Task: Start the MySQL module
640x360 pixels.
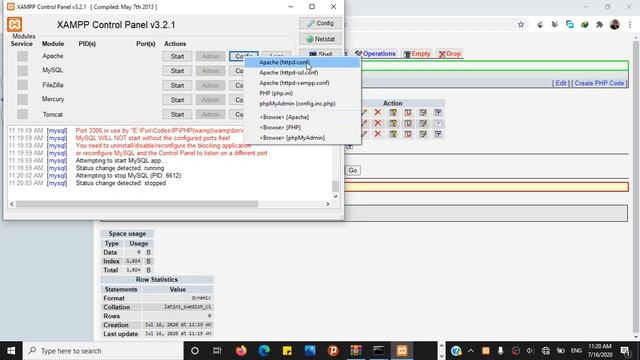Action: pos(177,71)
